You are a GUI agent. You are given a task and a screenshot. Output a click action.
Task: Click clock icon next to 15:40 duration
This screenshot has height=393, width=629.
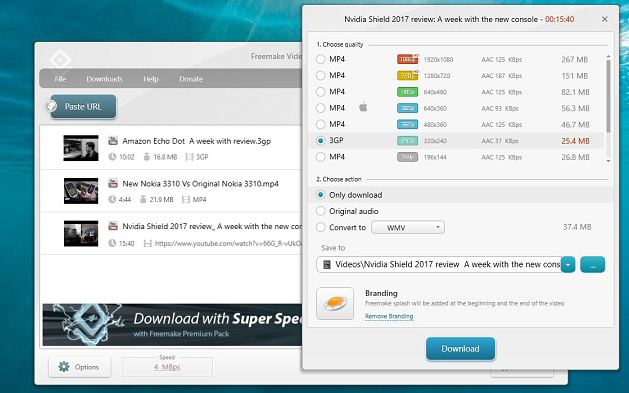(x=112, y=243)
